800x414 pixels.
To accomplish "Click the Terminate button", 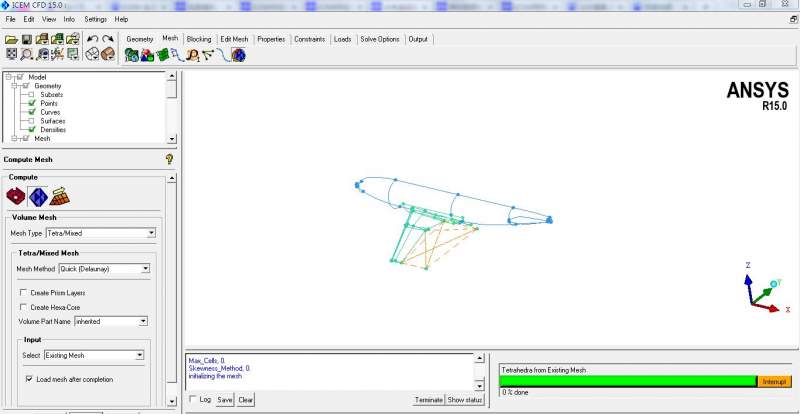I will click(x=429, y=400).
